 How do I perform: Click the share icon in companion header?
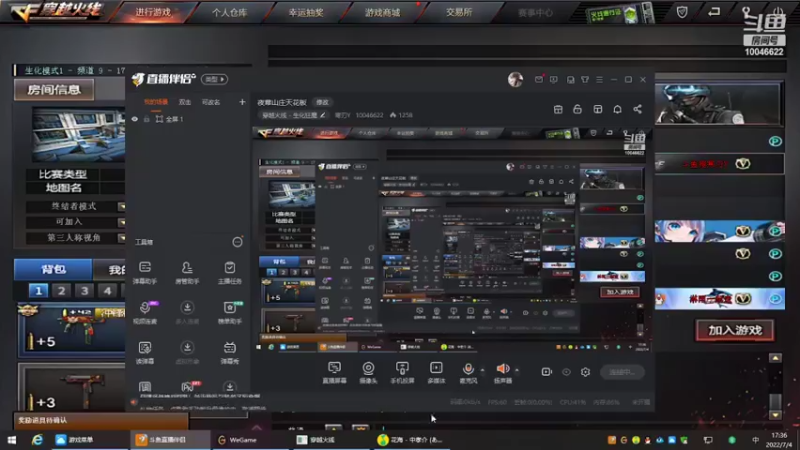(x=637, y=109)
